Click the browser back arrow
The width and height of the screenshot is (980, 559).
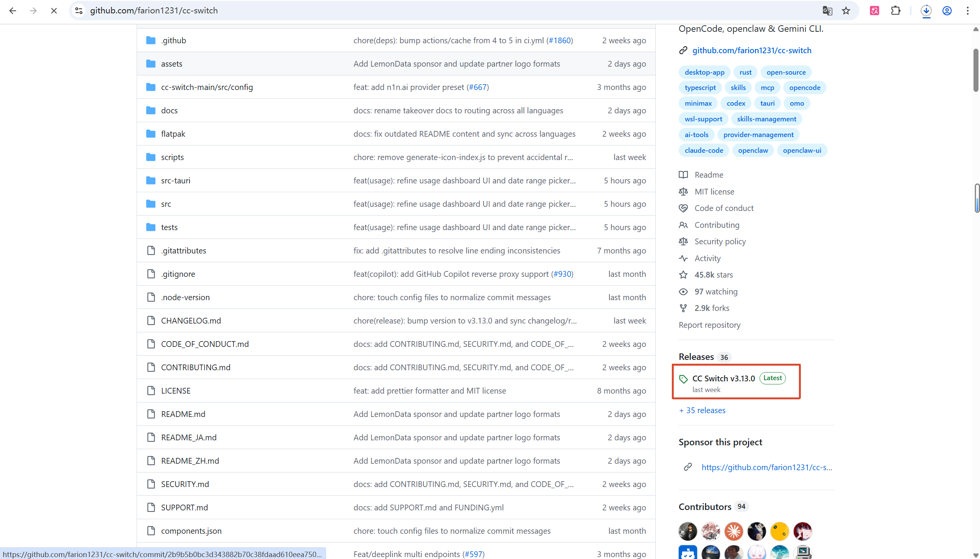[13, 11]
